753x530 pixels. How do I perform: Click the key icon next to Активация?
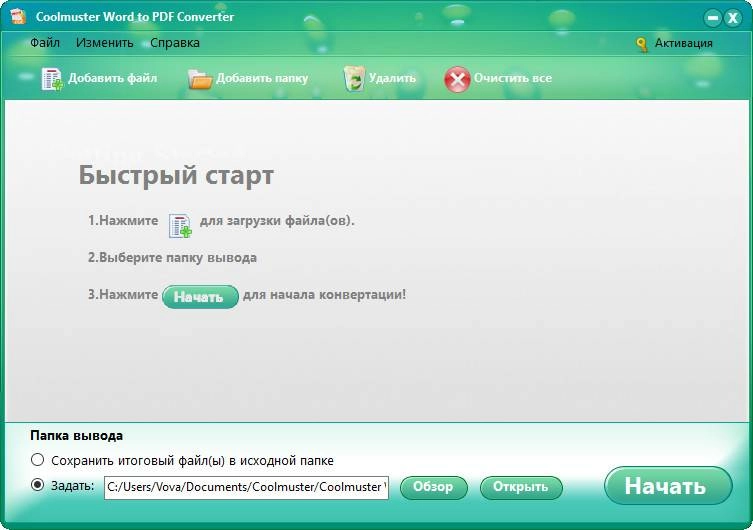(x=642, y=44)
